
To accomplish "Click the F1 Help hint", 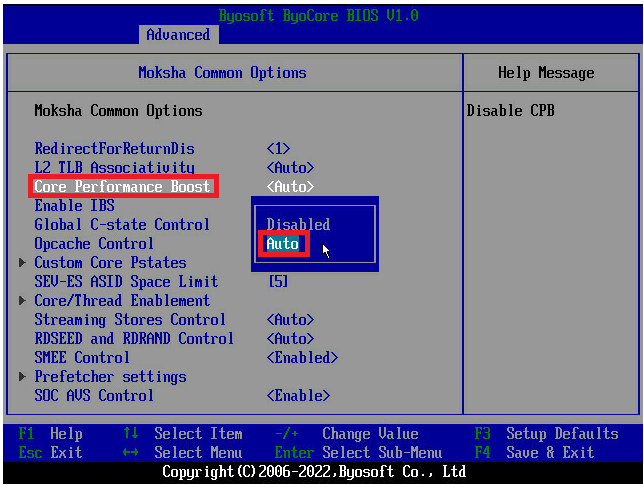I will [51, 434].
